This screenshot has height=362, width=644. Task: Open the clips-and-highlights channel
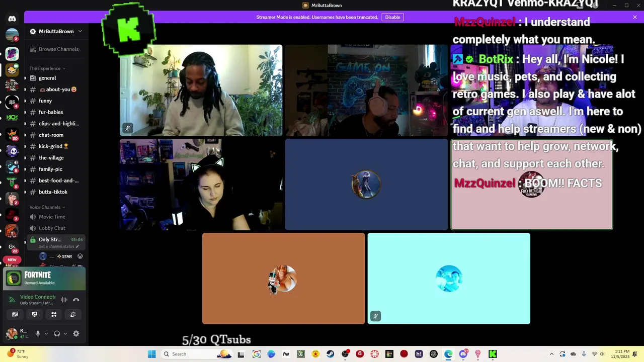point(55,124)
